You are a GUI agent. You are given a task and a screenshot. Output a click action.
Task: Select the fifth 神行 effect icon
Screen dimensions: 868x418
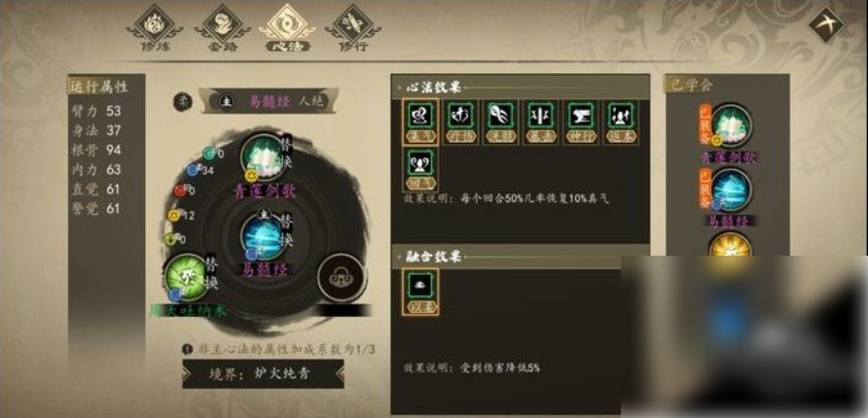point(581,122)
